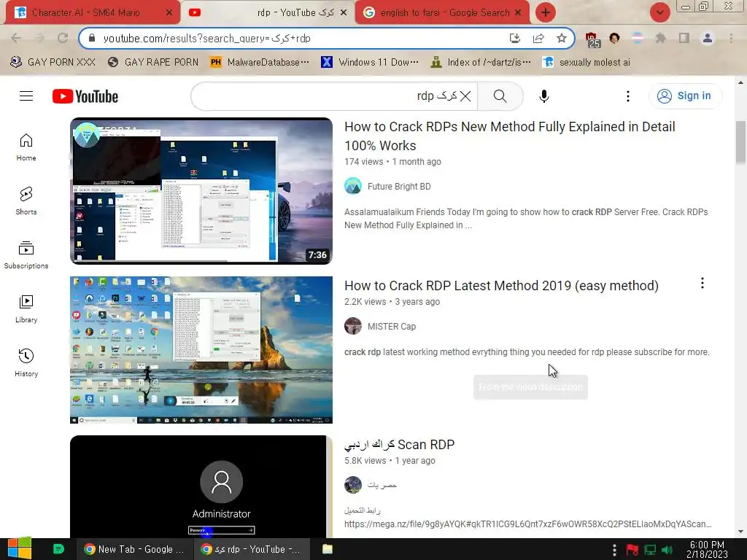Image resolution: width=747 pixels, height=560 pixels.
Task: Click the second video thumbnail with beach desktop
Action: [201, 350]
